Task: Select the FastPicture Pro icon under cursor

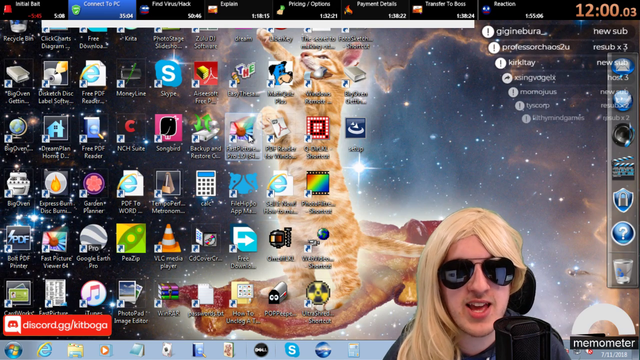Action: (243, 137)
